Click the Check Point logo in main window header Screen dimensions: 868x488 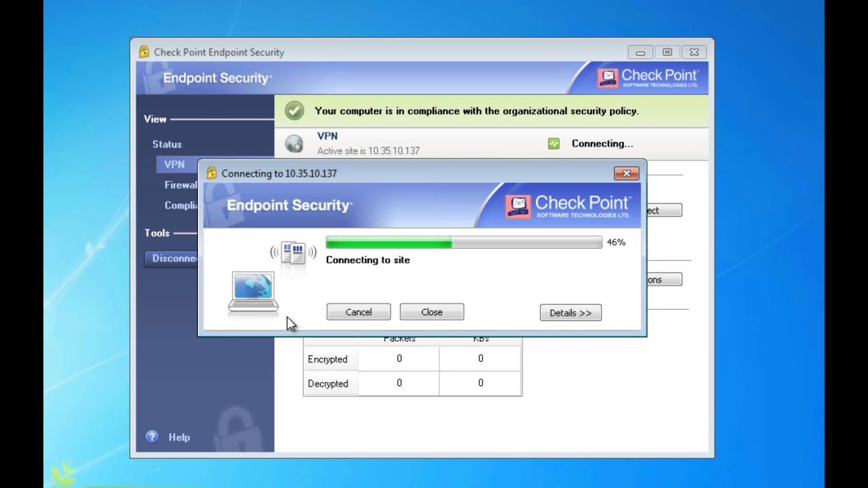(x=648, y=77)
